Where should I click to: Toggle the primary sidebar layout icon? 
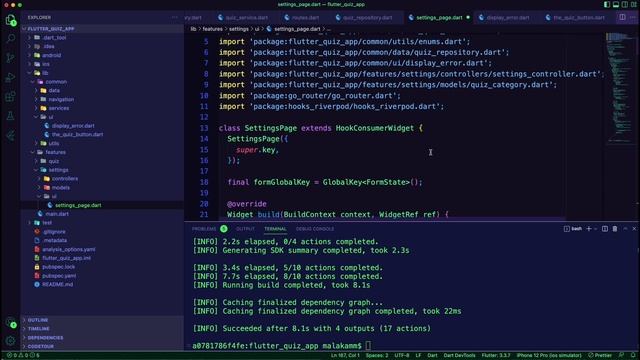point(607,4)
